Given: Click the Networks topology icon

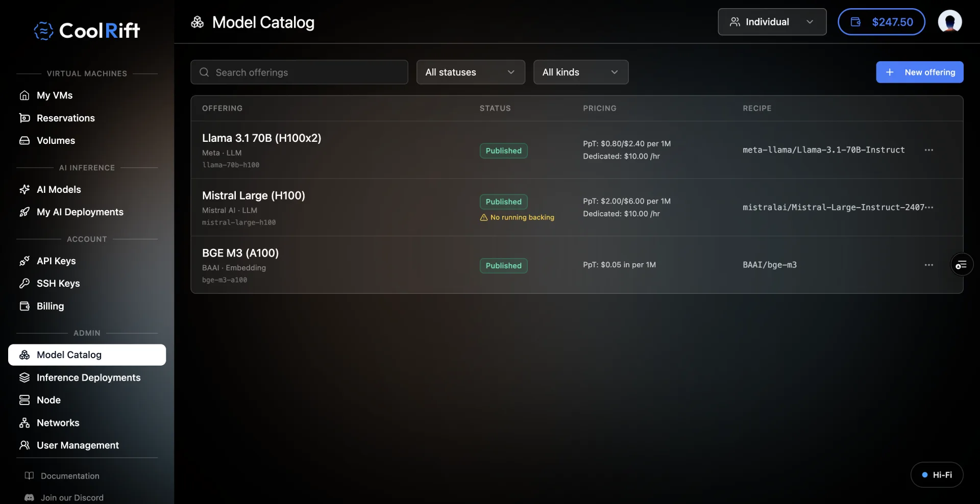Looking at the screenshot, I should click(24, 423).
